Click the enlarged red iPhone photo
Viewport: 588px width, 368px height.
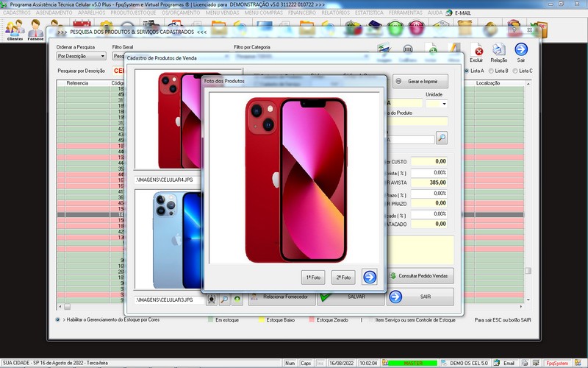coord(296,180)
